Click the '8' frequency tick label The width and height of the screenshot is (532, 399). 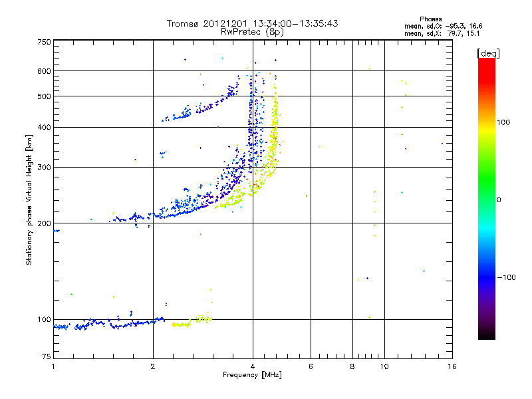point(352,366)
